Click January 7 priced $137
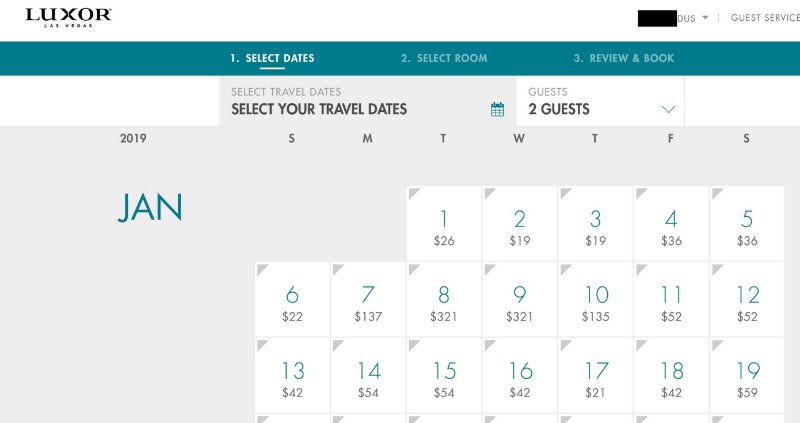 tap(368, 300)
